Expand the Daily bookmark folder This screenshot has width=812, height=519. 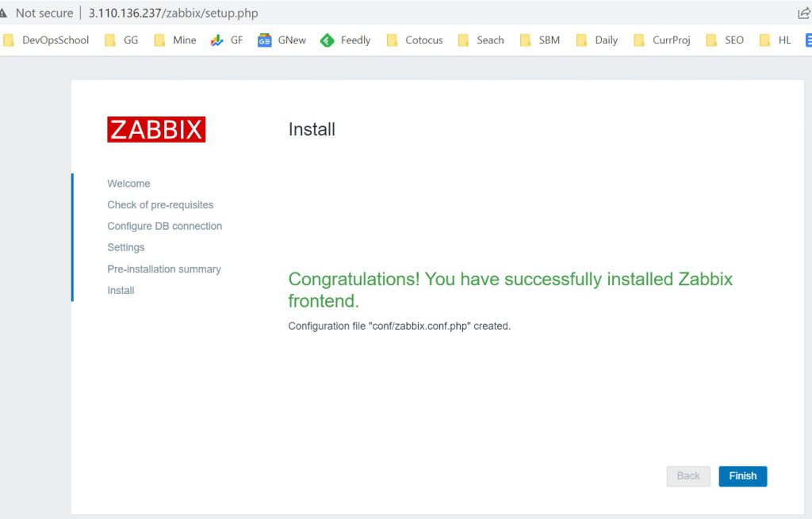tap(597, 40)
